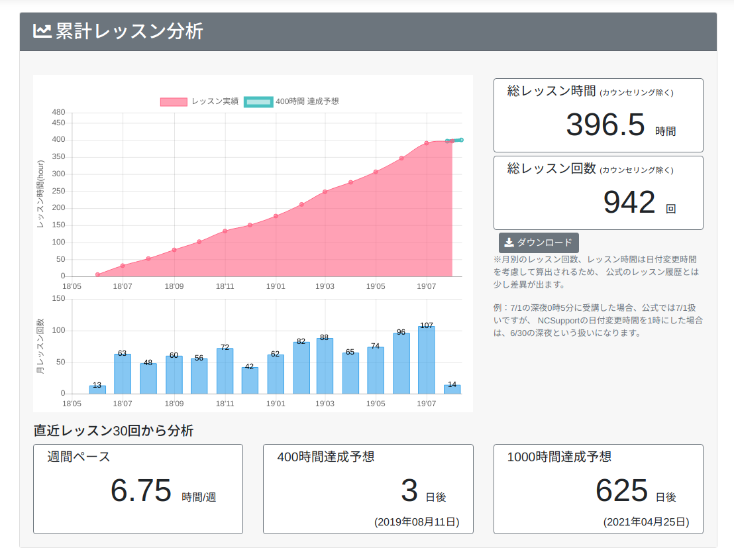Click the bar labeled 65

(x=350, y=373)
